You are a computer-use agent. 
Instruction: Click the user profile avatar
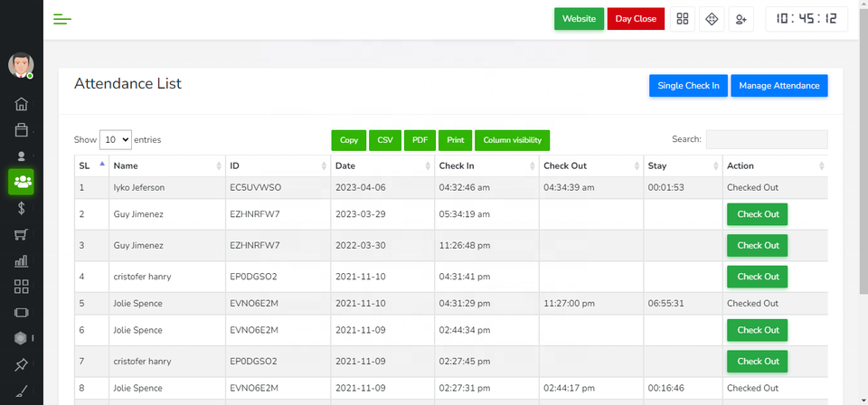[22, 65]
